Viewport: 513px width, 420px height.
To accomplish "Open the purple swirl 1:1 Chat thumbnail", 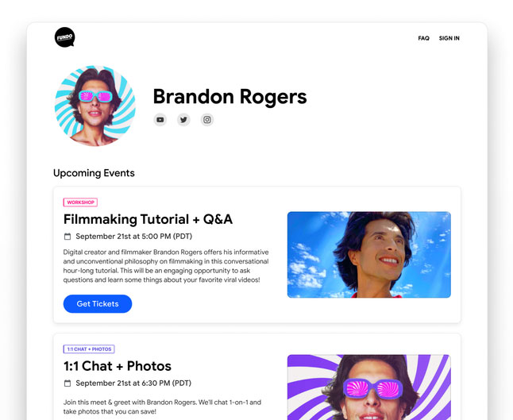I will [x=369, y=387].
